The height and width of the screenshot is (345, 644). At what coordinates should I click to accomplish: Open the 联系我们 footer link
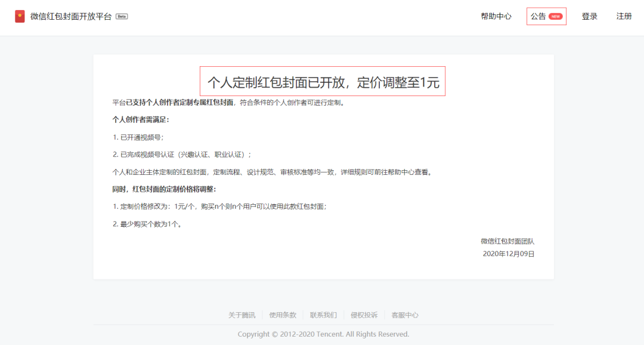click(323, 315)
